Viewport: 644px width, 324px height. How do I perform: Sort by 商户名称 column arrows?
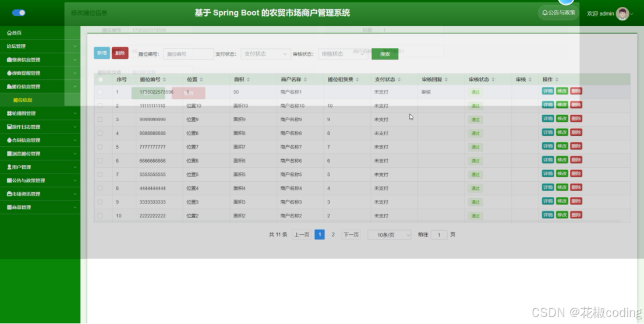(x=305, y=79)
